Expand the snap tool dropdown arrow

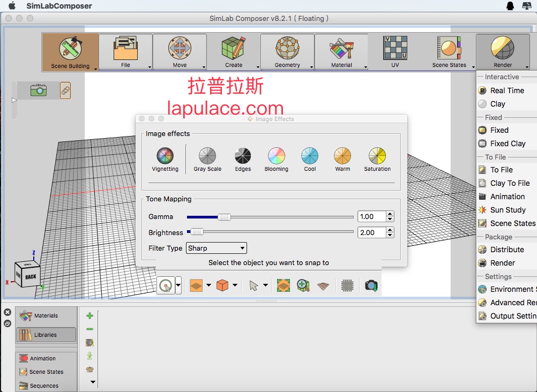[178, 285]
